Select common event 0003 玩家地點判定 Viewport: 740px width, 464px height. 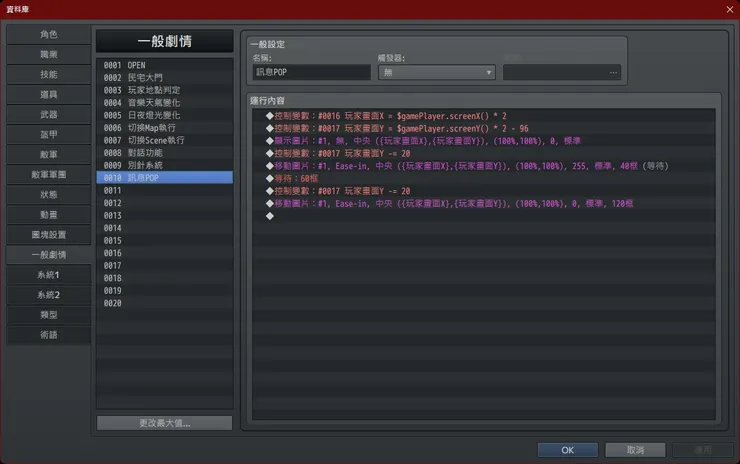pyautogui.click(x=164, y=90)
